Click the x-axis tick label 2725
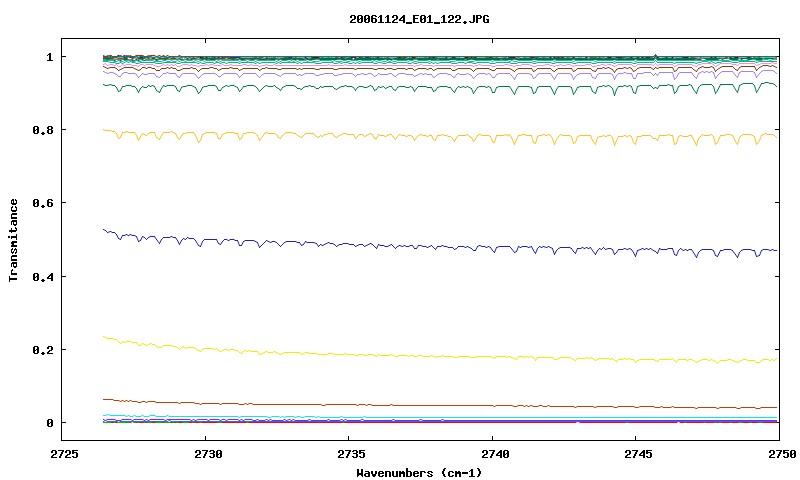This screenshot has height=480, width=800. [x=64, y=453]
